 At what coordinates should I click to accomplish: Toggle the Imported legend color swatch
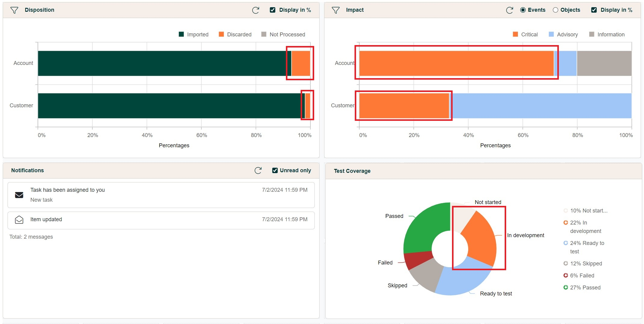click(x=181, y=34)
